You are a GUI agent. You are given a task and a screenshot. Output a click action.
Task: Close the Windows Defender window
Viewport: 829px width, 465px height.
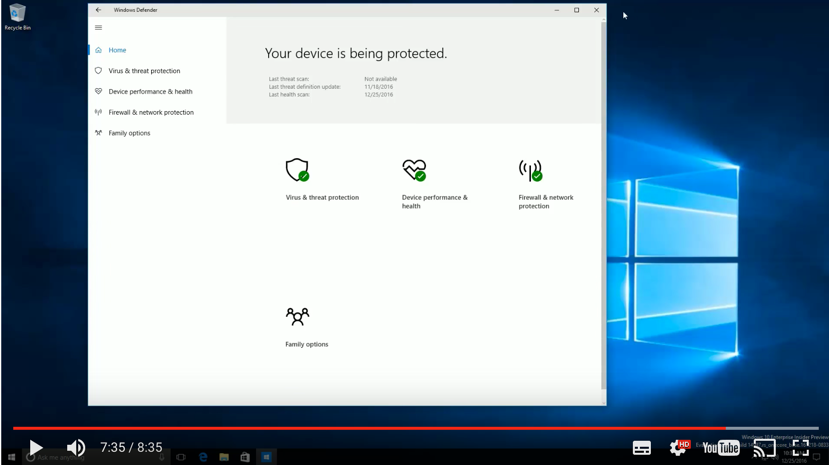(596, 10)
